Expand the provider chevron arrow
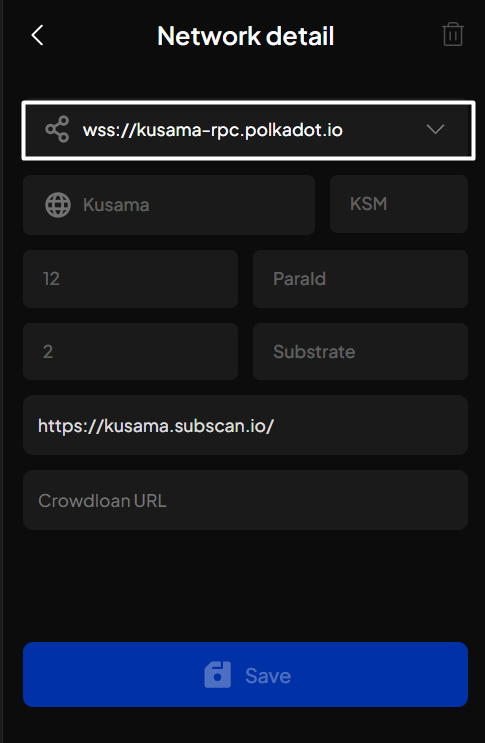Screen dimensions: 485x743 coord(435,129)
